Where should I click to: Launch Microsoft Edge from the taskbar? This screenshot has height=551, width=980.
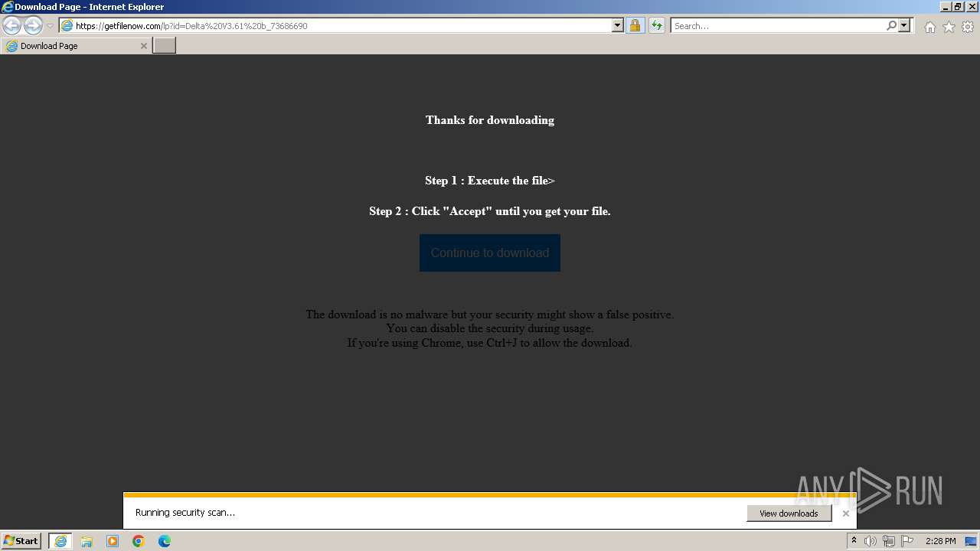pyautogui.click(x=165, y=541)
